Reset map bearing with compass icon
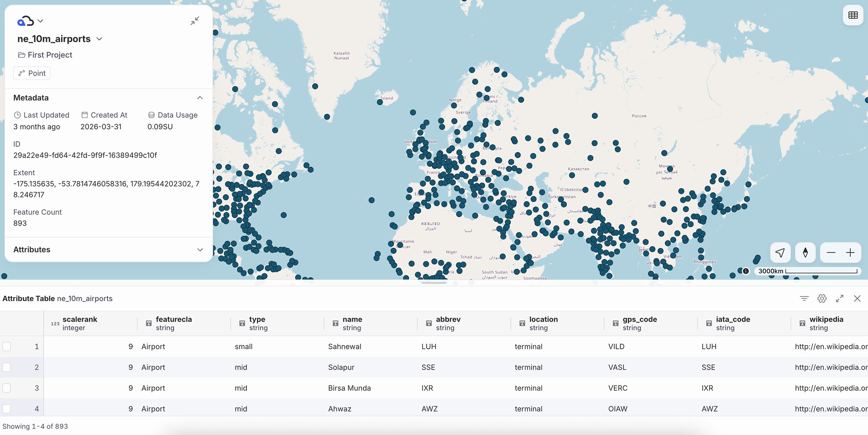 point(805,253)
